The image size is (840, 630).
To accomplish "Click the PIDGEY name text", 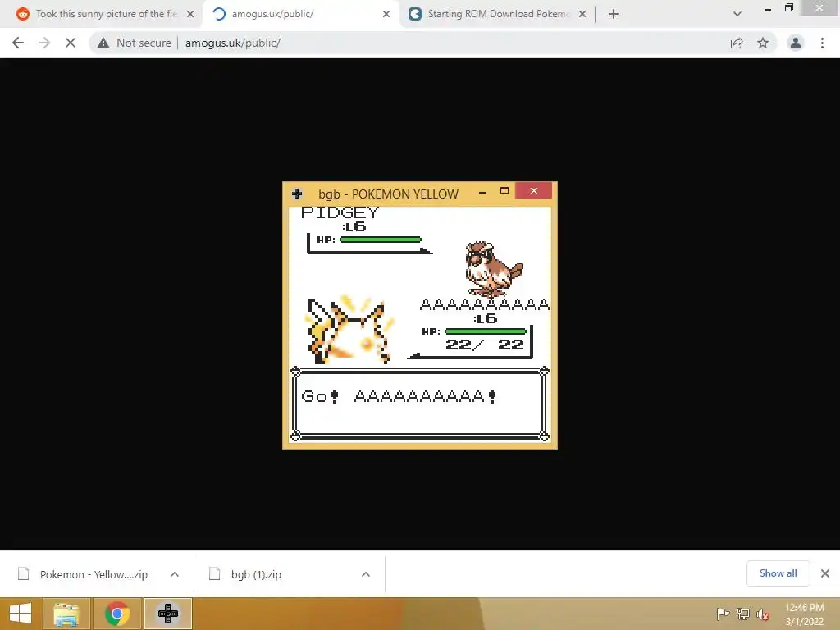I will (340, 212).
